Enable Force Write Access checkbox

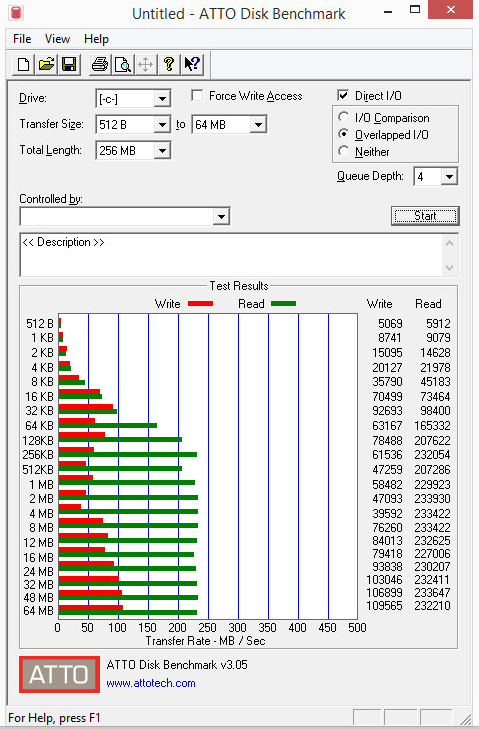(197, 96)
